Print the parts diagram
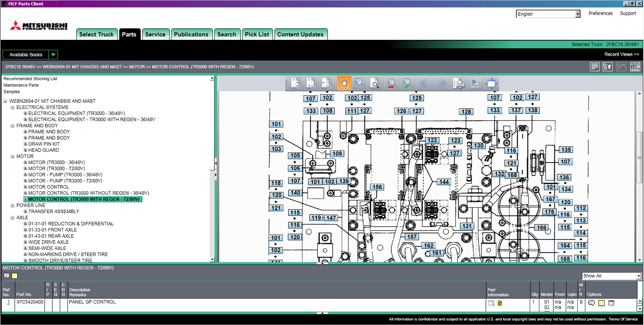Screen dimensions: 644x325 point(458,84)
